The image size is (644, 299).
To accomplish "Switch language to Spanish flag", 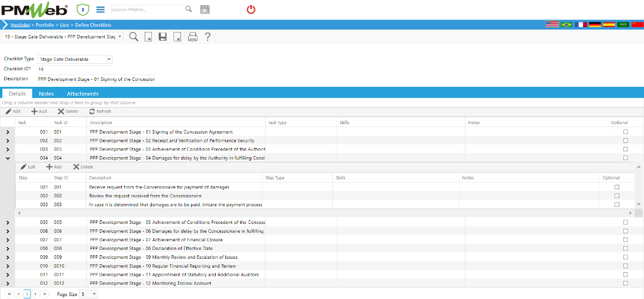I will [609, 25].
